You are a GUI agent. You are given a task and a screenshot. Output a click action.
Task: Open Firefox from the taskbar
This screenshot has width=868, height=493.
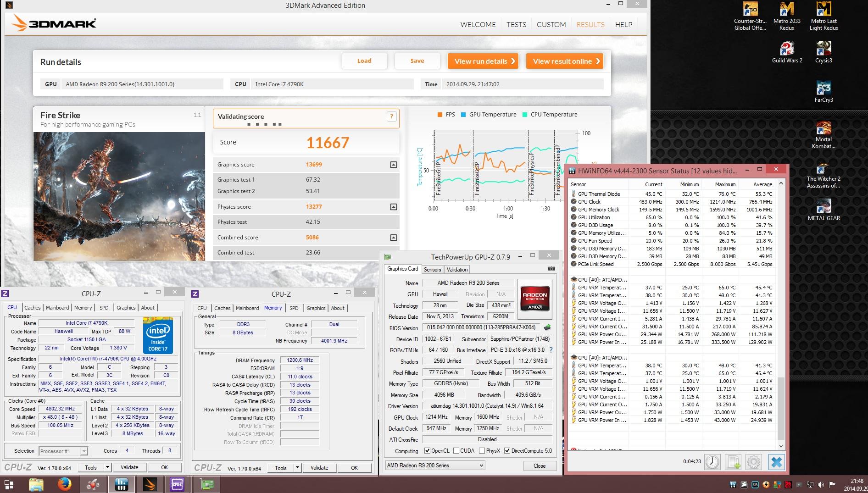65,484
